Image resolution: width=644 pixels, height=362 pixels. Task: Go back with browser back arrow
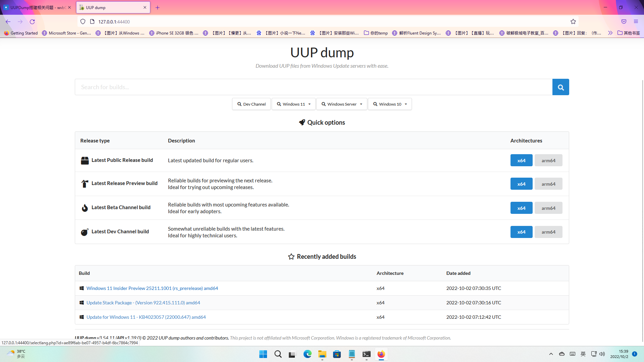(x=8, y=22)
